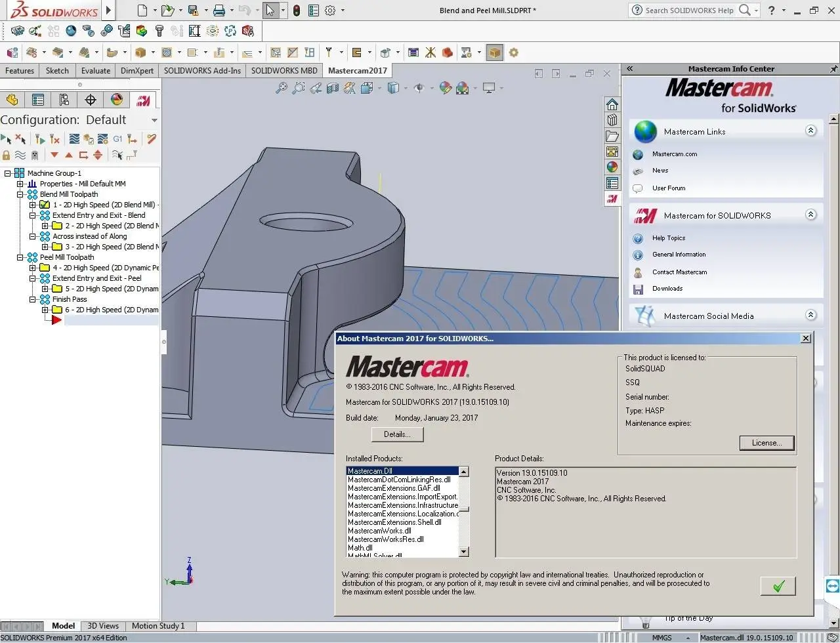
Task: Open the Motion Study 1 tab
Action: (158, 626)
